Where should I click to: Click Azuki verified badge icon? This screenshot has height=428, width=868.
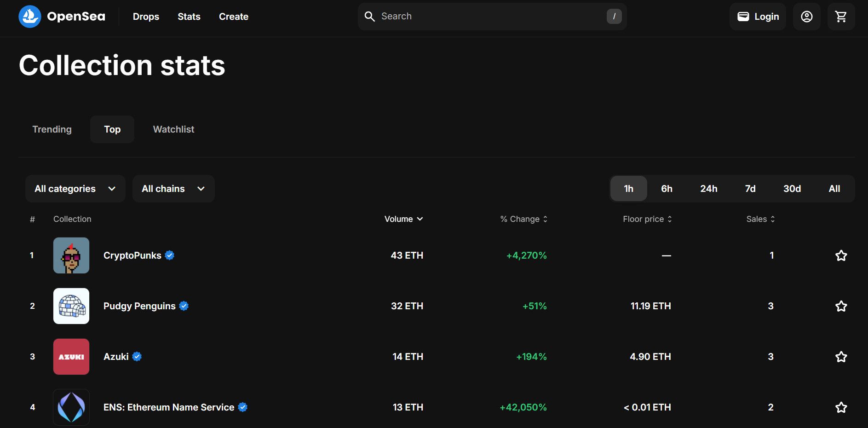click(x=137, y=357)
